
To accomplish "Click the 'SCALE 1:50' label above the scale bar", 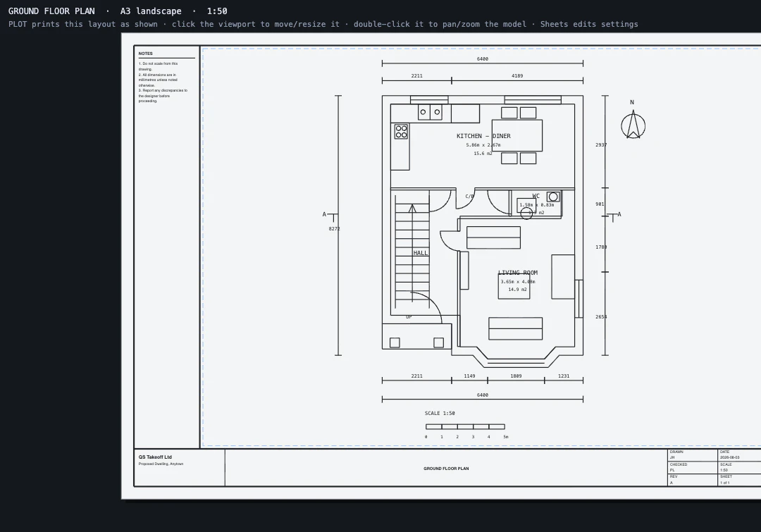I will pyautogui.click(x=440, y=414).
